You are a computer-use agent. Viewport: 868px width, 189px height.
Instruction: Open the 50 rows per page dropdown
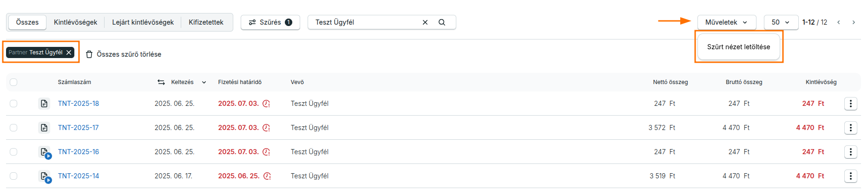pyautogui.click(x=781, y=22)
